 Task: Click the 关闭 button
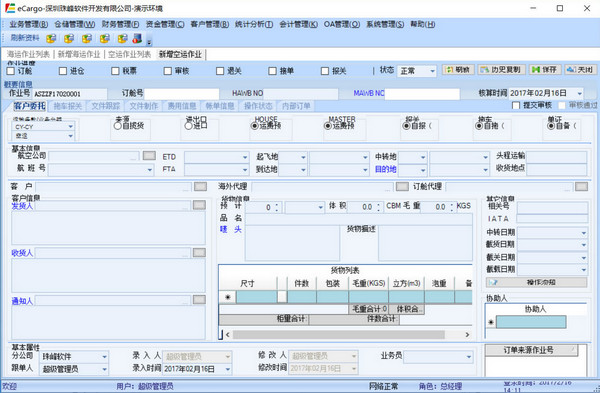(580, 70)
